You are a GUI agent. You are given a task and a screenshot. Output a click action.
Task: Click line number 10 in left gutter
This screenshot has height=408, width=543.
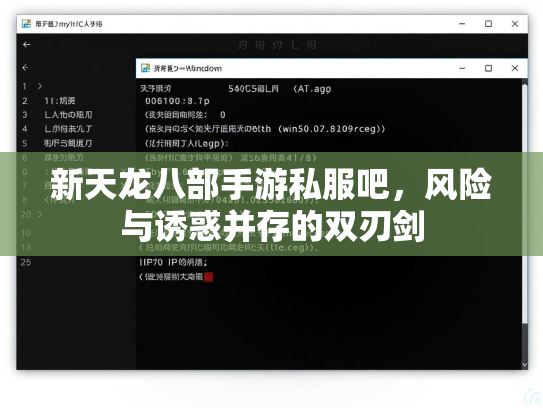(26, 233)
